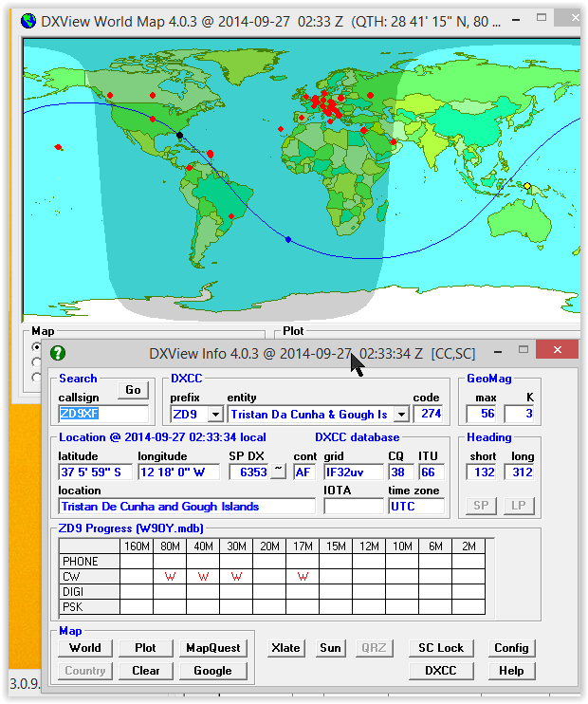Click the CW 40M progress cell
588x704 pixels.
click(x=203, y=577)
